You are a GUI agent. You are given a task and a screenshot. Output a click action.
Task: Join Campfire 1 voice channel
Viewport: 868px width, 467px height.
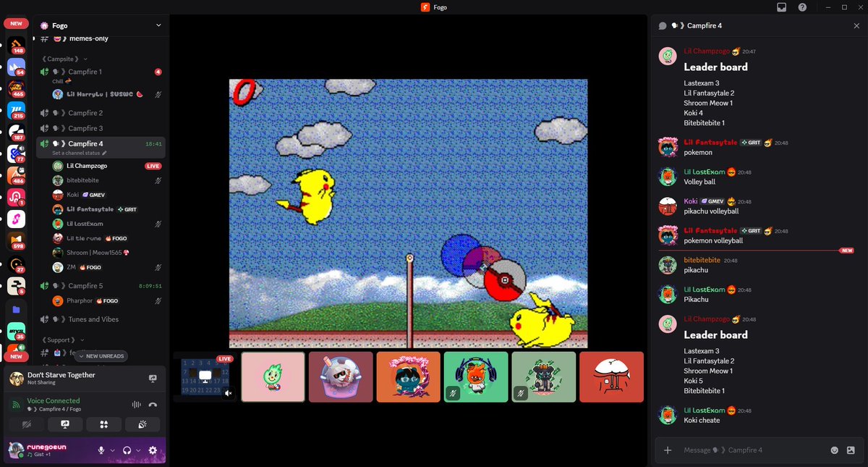point(102,72)
